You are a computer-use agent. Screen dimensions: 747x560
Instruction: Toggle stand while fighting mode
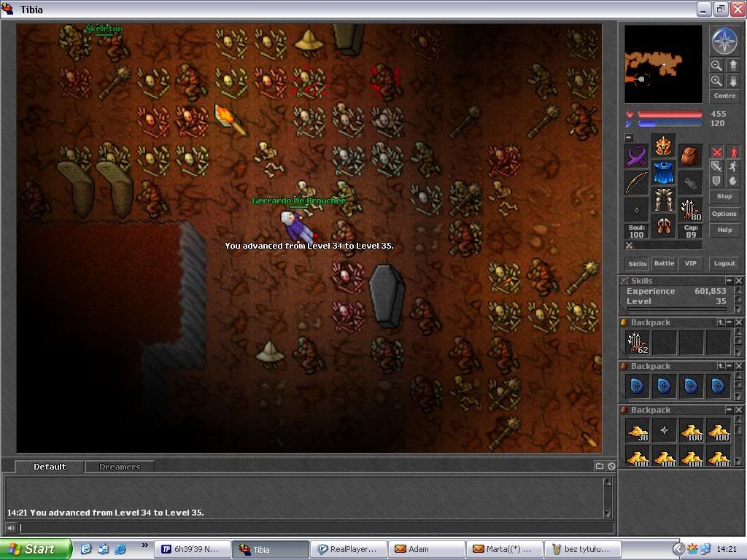click(732, 152)
